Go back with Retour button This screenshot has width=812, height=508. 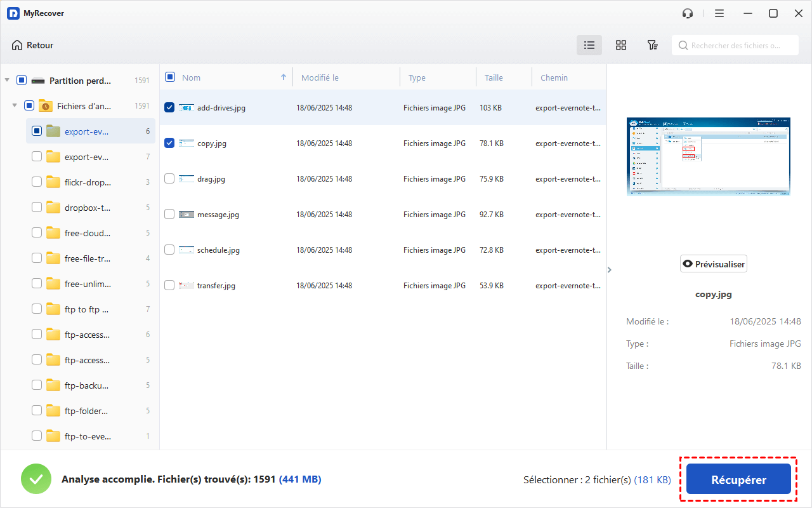tap(32, 45)
